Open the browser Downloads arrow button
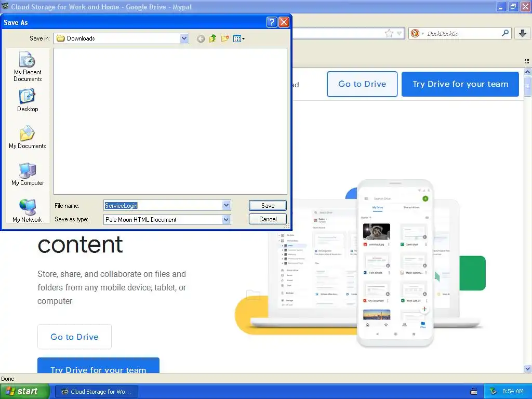532x399 pixels. 523,33
